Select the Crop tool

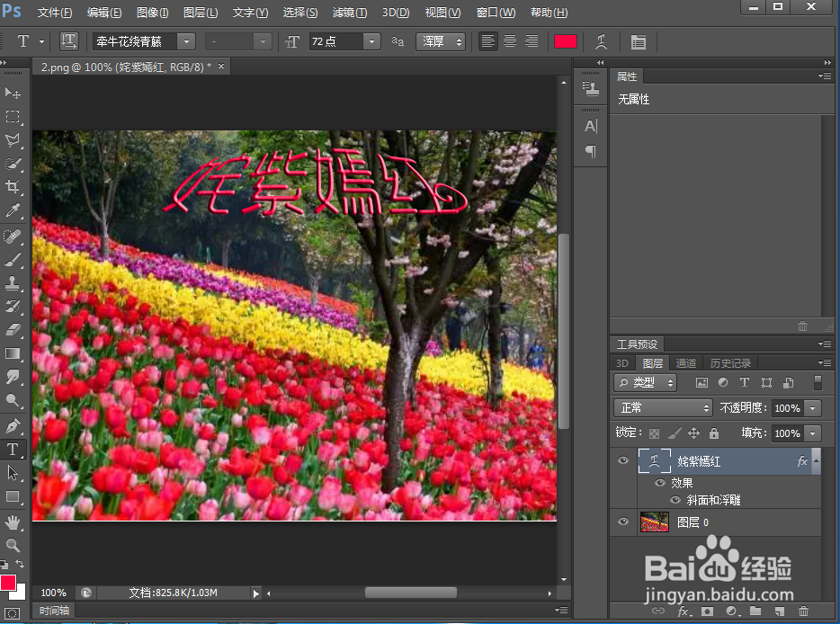pos(13,187)
